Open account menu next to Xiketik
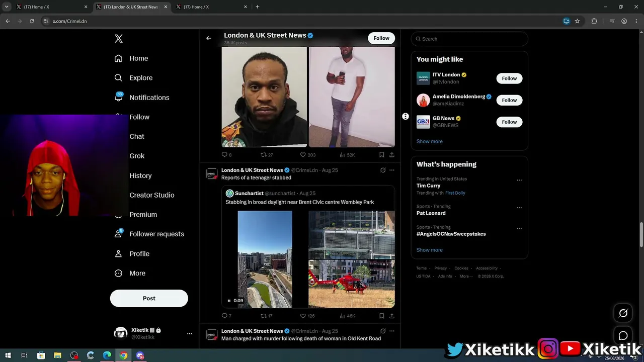The width and height of the screenshot is (644, 362). click(190, 333)
